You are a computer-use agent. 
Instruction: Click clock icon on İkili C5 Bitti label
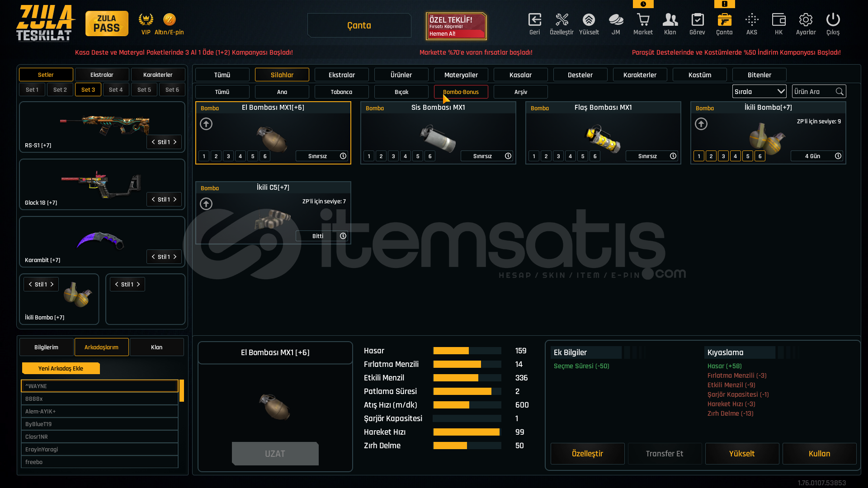343,236
